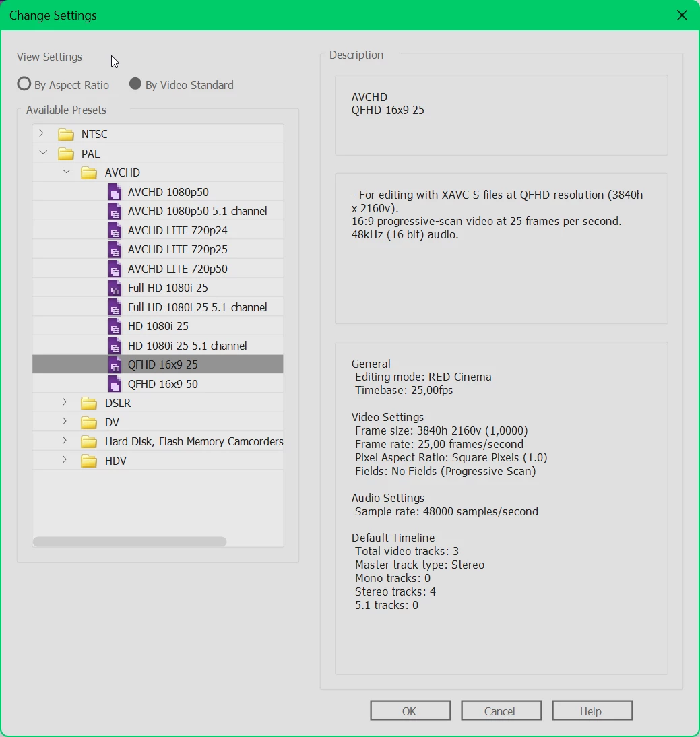Collapse the AVCHD subfolder chevron
The image size is (700, 737).
66,172
